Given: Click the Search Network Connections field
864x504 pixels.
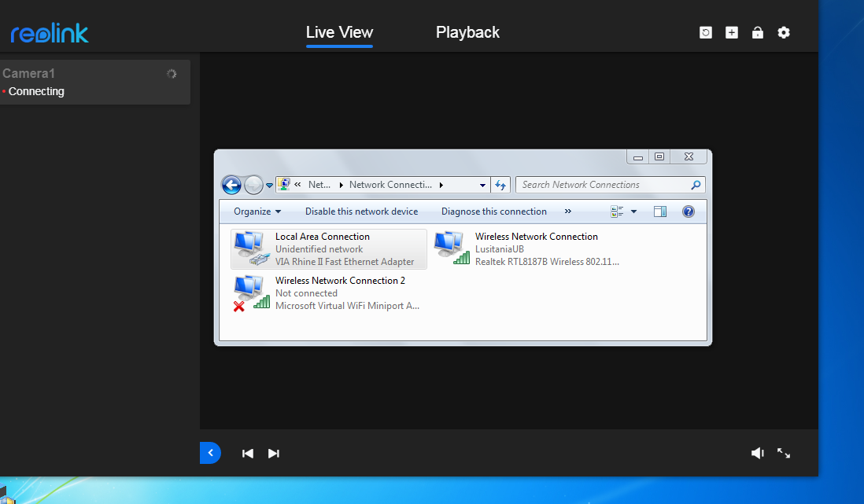Looking at the screenshot, I should tap(602, 185).
